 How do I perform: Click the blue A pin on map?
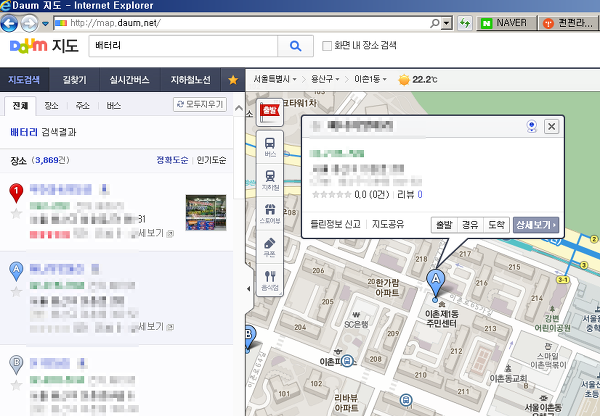435,284
